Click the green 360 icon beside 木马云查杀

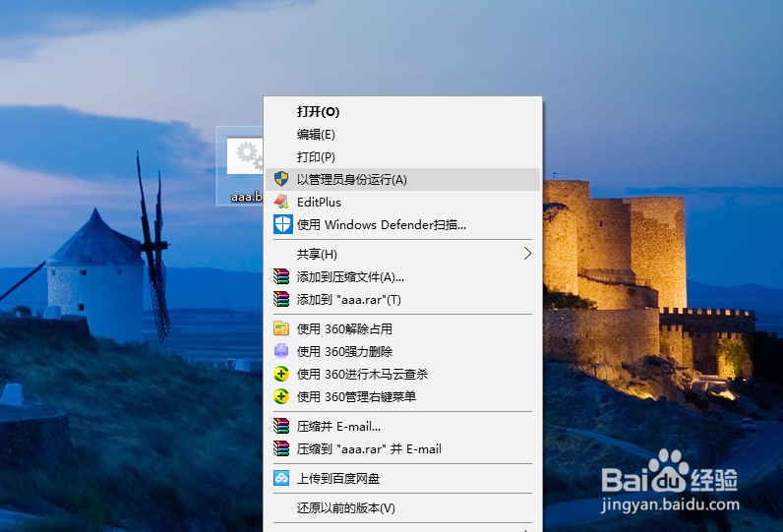tap(281, 374)
